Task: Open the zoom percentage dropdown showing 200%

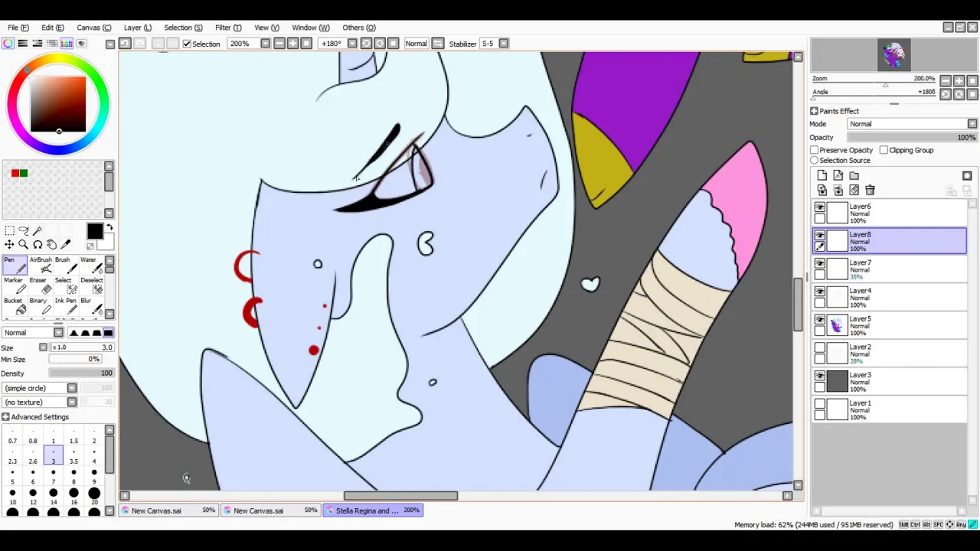Action: 265,44
